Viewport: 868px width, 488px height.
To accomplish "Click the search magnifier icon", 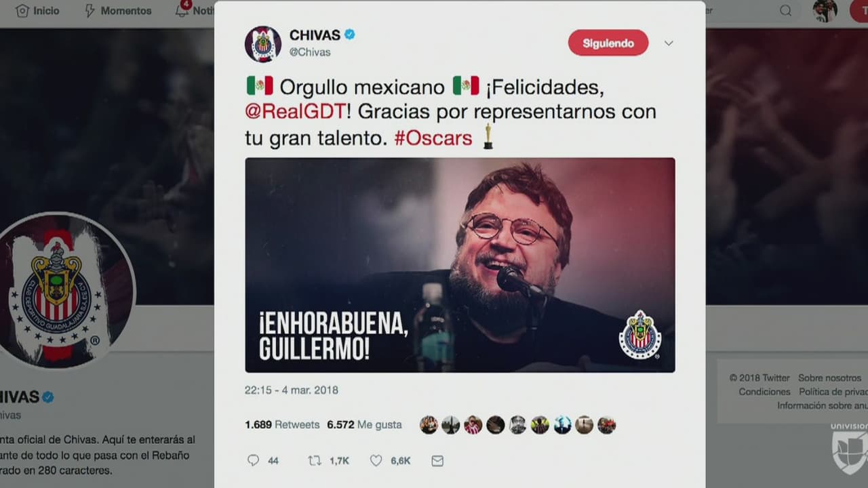I will pyautogui.click(x=785, y=10).
